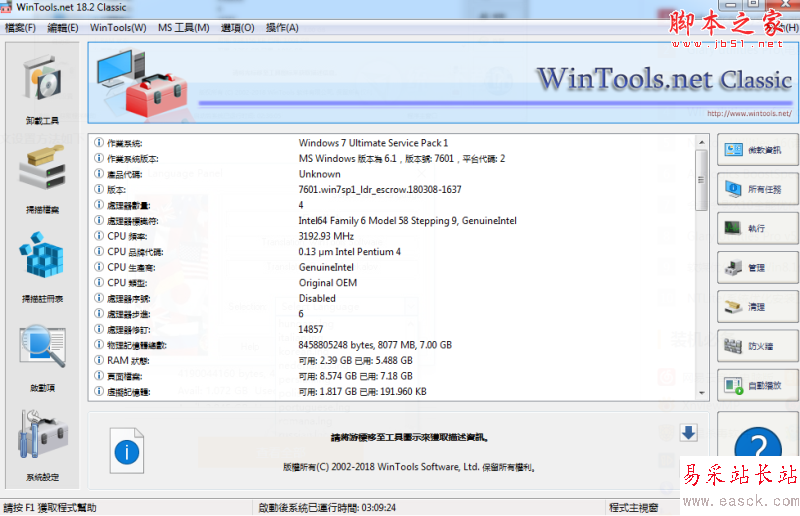Viewport: 800px width, 516px height.
Task: Open the 掃描註冊表 registry scan cube icon
Action: point(42,255)
